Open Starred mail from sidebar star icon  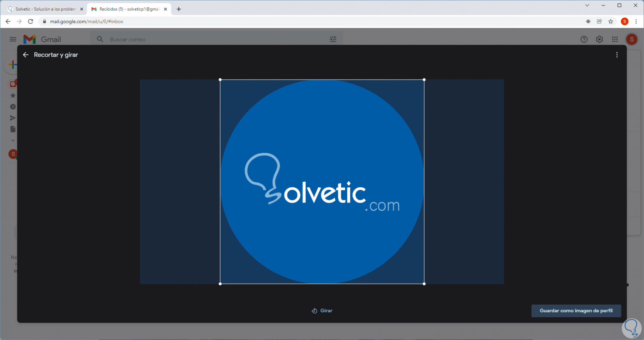tap(13, 96)
